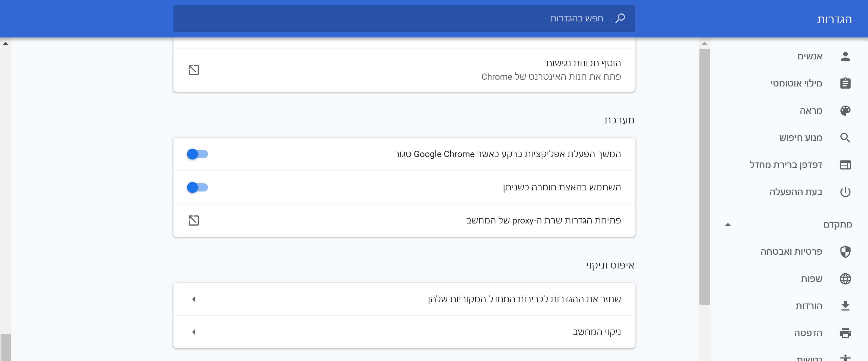
Task: Open downloads settings via download arrow icon
Action: click(846, 305)
